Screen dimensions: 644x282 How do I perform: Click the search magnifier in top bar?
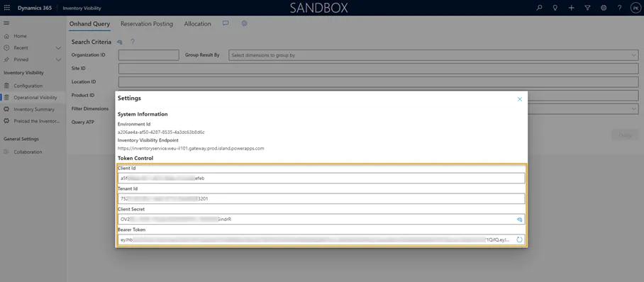coord(539,8)
